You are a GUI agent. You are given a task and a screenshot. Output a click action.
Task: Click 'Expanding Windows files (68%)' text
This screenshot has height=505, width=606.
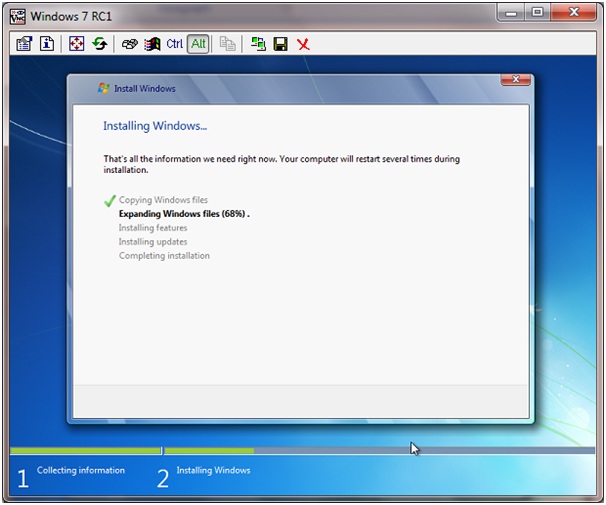coord(182,214)
